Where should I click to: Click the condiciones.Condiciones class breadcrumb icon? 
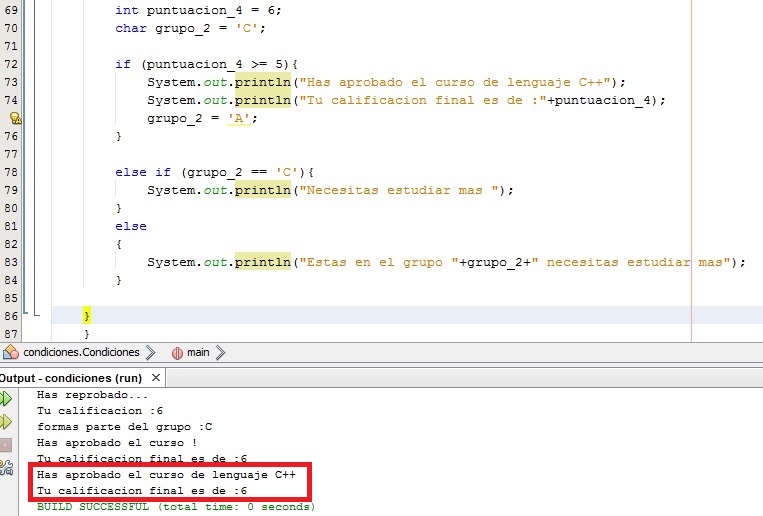pyautogui.click(x=11, y=352)
